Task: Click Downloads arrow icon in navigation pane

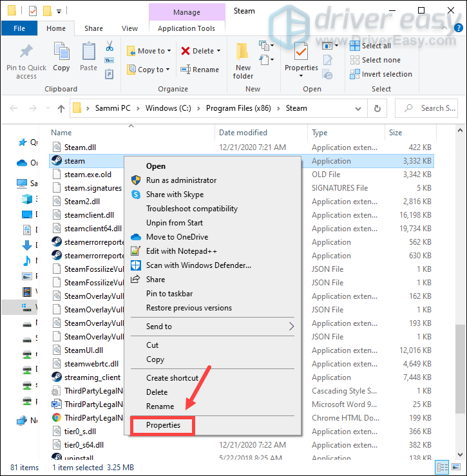Action: click(27, 245)
